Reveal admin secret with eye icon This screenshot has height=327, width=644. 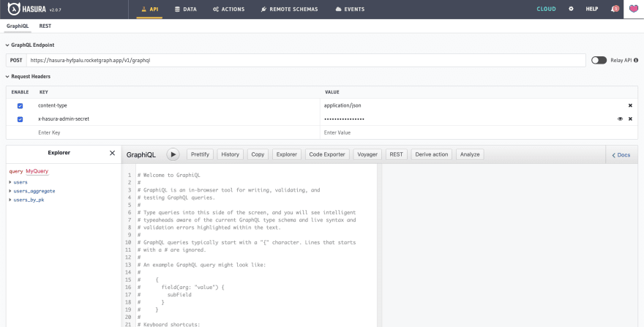pyautogui.click(x=620, y=119)
